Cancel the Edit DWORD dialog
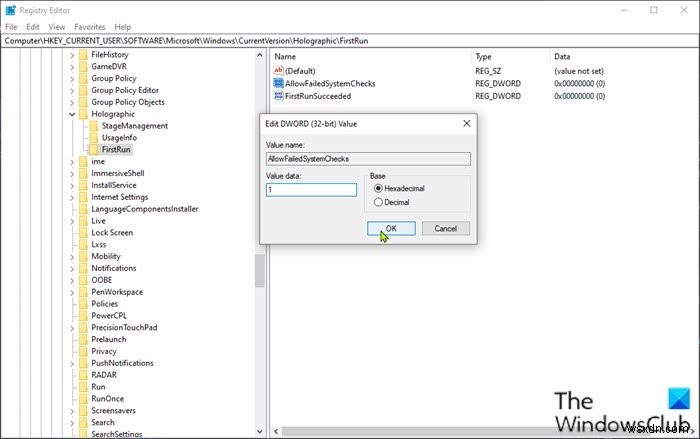This screenshot has height=439, width=700. pyautogui.click(x=446, y=228)
